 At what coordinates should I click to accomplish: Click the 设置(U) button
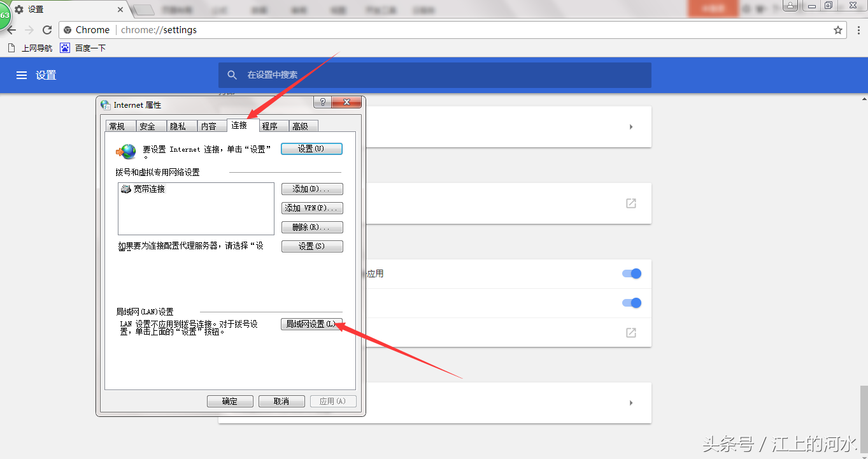[x=311, y=149]
